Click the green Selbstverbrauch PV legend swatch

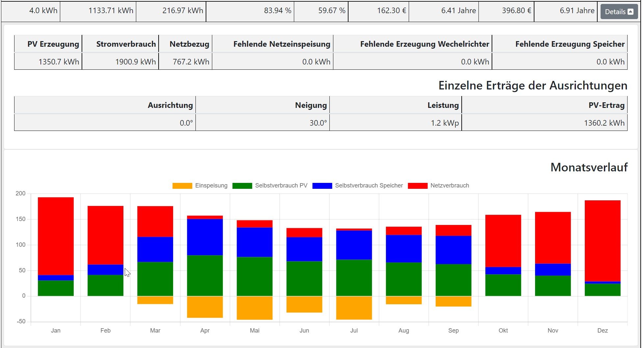(242, 186)
